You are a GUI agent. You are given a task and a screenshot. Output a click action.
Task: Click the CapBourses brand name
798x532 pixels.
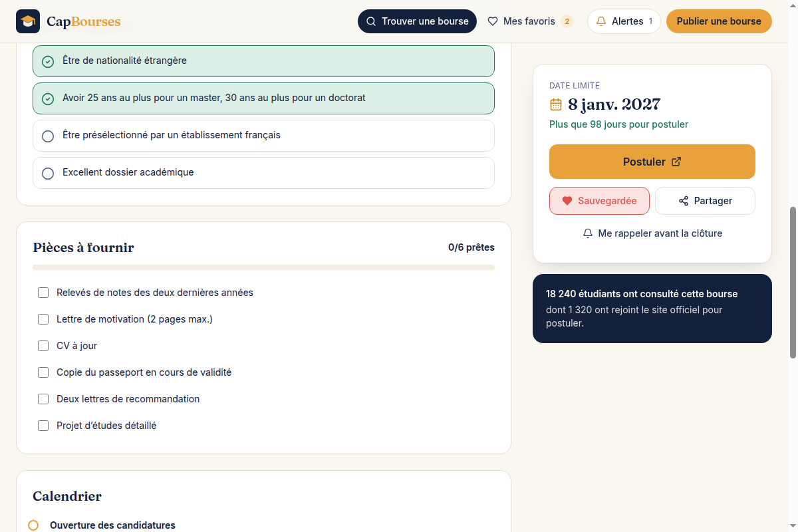pyautogui.click(x=84, y=21)
